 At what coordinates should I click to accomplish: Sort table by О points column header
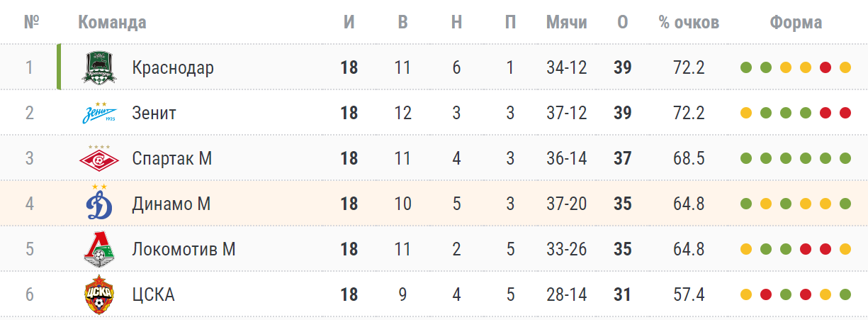point(623,22)
